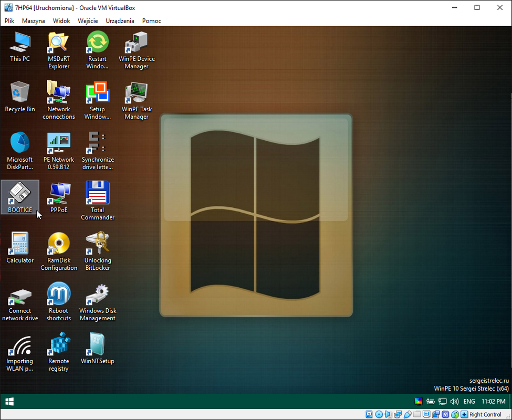Click VirtualBox mouse integration indicator

[455, 414]
